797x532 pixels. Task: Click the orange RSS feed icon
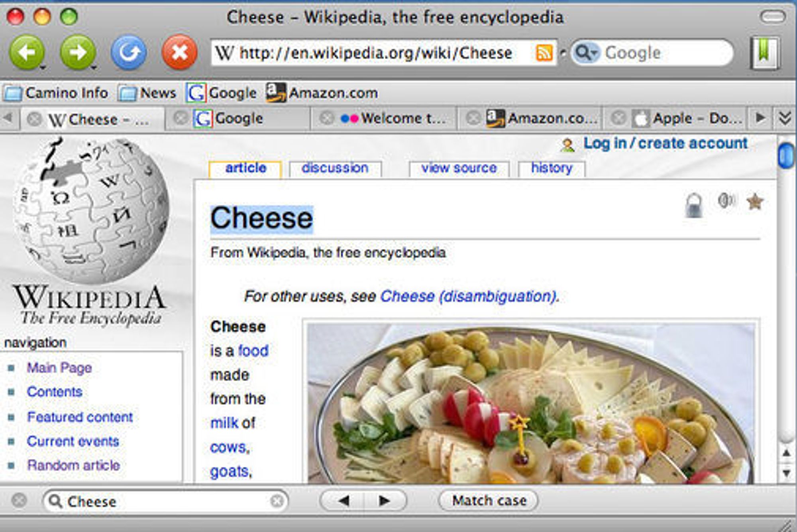(544, 53)
